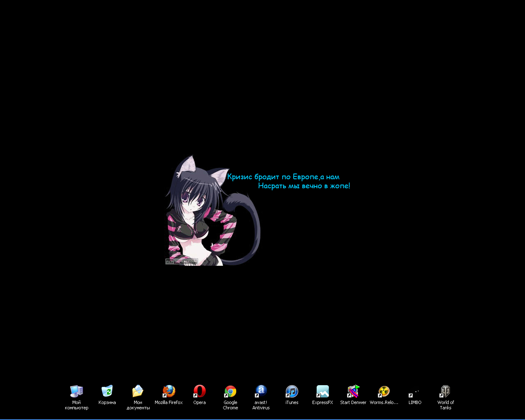This screenshot has height=420, width=525.
Task: Click the avast! Antivirus shortcut icon
Action: pos(261,391)
